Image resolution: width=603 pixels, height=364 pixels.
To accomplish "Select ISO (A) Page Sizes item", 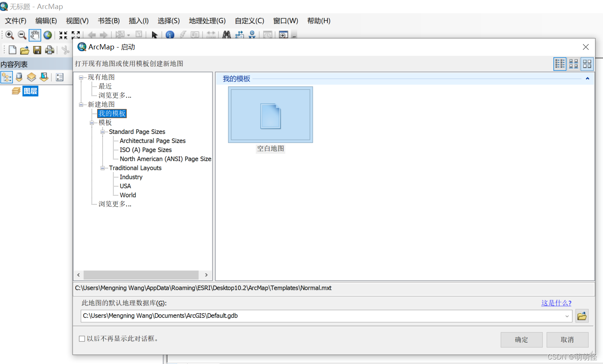I will click(x=146, y=150).
